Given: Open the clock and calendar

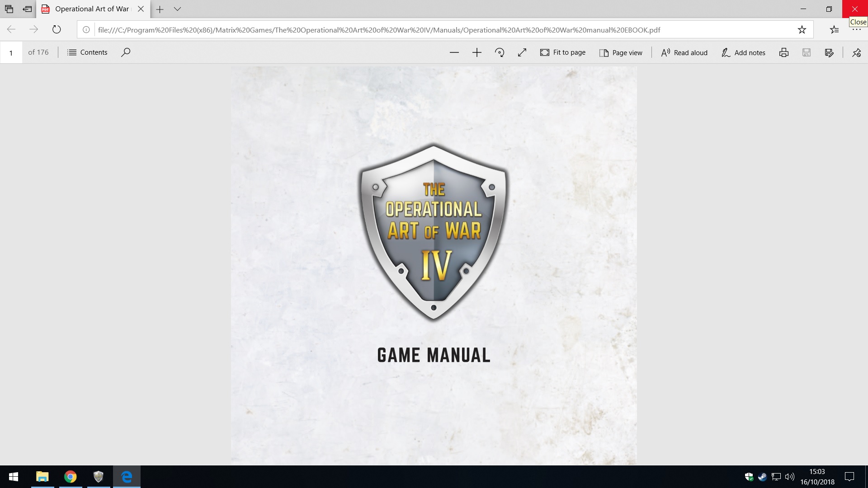Looking at the screenshot, I should 817,477.
